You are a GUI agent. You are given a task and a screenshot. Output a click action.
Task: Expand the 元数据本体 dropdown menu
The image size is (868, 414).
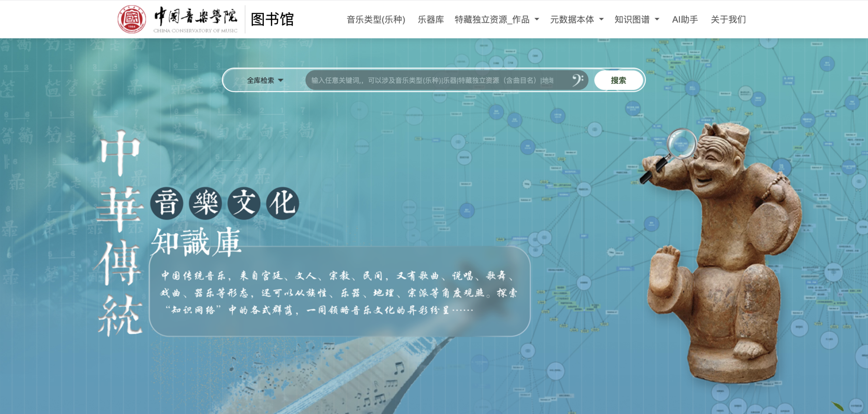[576, 19]
